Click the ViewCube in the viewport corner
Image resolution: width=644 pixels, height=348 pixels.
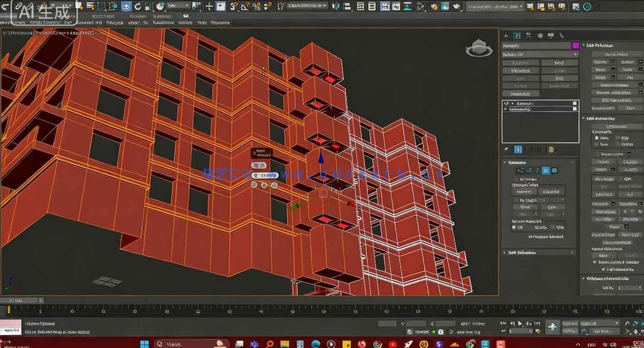click(x=479, y=48)
